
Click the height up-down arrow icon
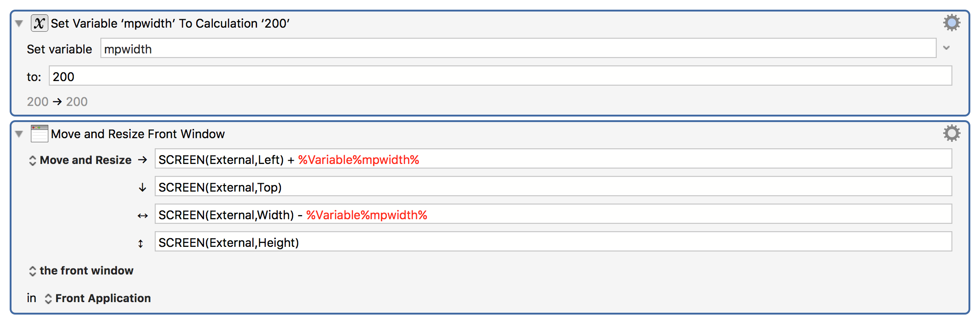[140, 243]
